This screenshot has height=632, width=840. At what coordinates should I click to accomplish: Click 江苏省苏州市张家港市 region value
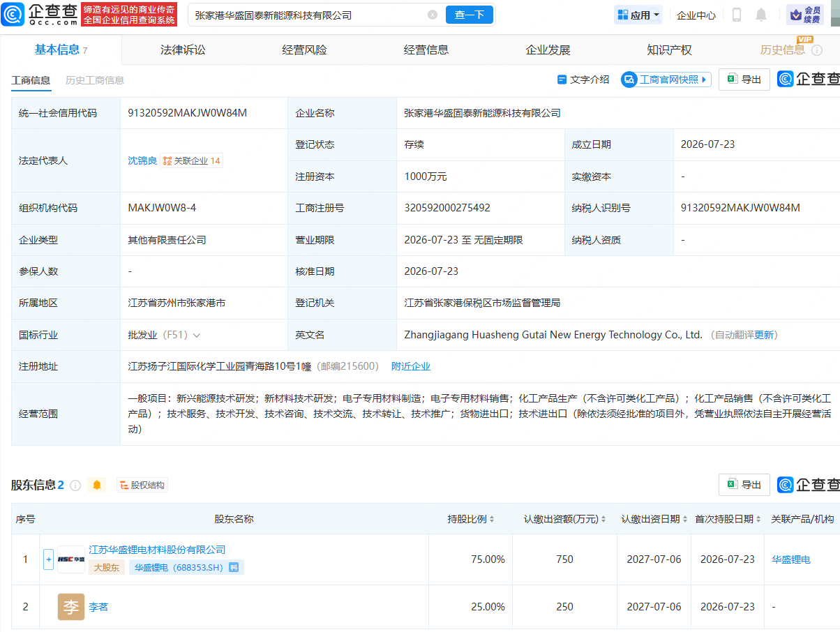pos(177,303)
